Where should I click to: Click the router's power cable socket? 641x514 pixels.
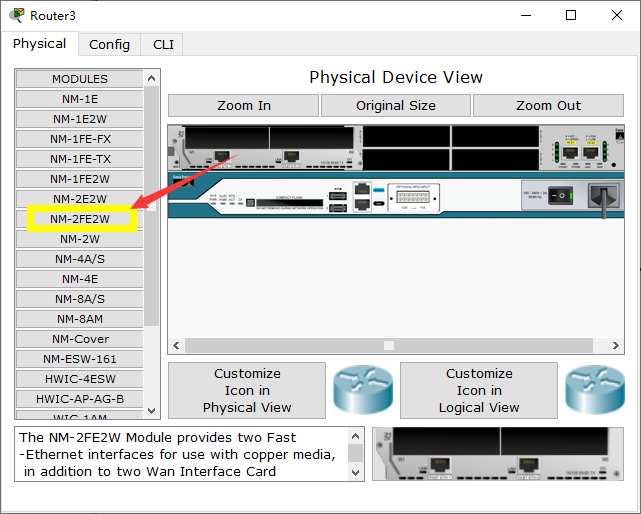tap(604, 196)
